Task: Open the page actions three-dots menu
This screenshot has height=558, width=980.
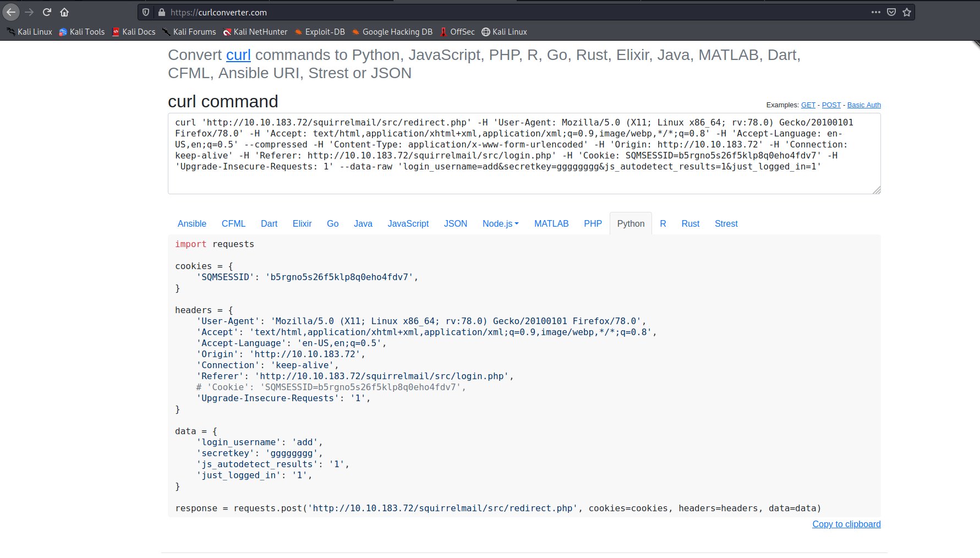Action: pyautogui.click(x=875, y=12)
